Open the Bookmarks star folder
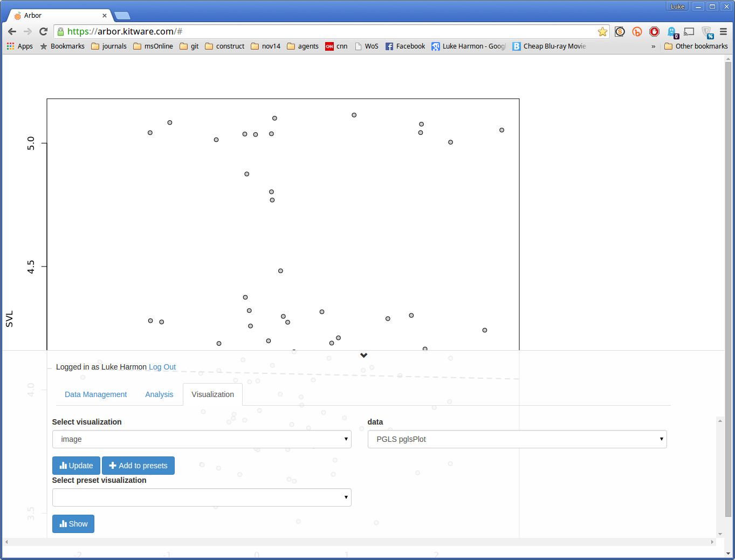 [x=62, y=46]
